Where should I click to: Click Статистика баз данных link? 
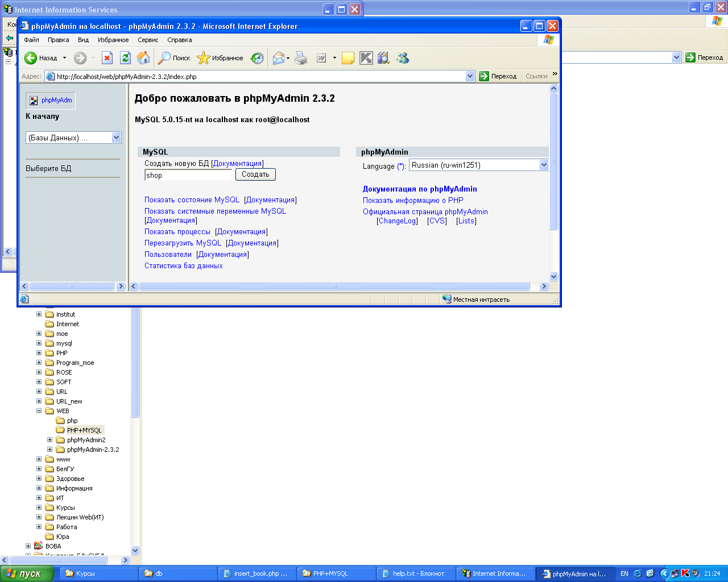(x=183, y=266)
